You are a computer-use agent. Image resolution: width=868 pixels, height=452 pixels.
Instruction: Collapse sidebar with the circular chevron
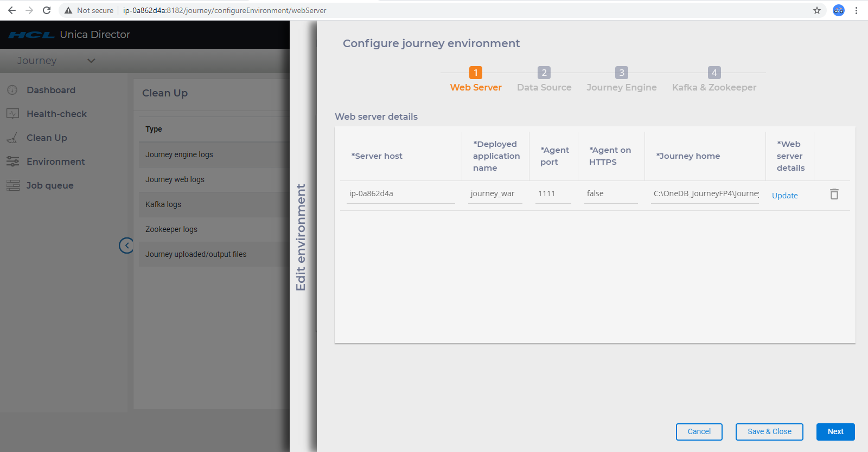tap(126, 246)
